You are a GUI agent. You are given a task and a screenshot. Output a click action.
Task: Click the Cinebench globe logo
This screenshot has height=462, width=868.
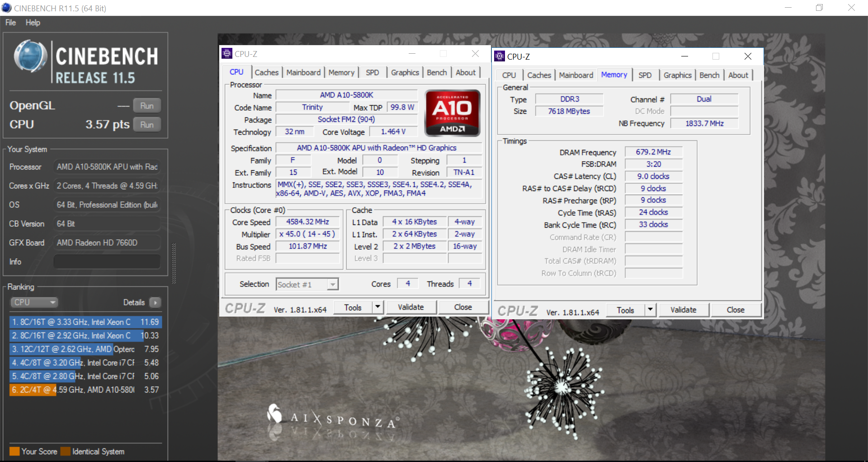coord(30,57)
